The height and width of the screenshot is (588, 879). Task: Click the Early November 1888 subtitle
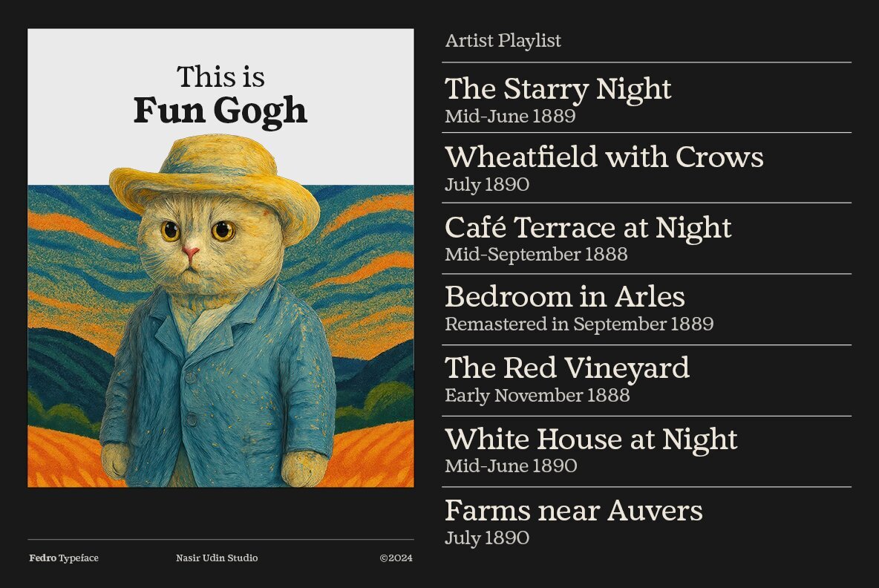point(537,396)
